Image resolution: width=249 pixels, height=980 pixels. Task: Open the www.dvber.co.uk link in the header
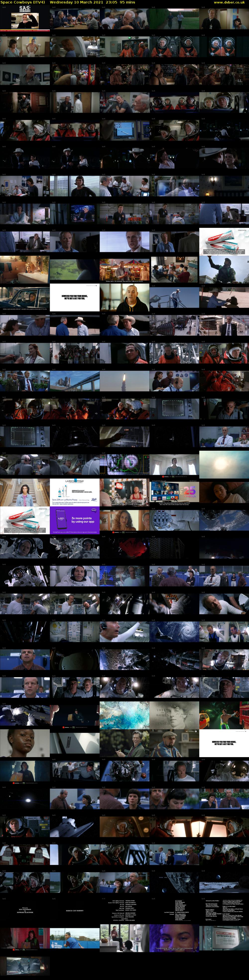229,2
